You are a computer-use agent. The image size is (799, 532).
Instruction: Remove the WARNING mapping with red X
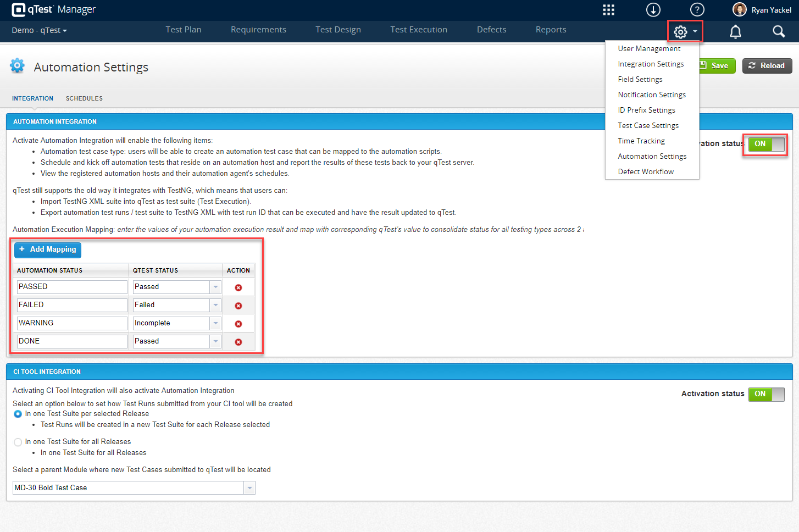(238, 324)
